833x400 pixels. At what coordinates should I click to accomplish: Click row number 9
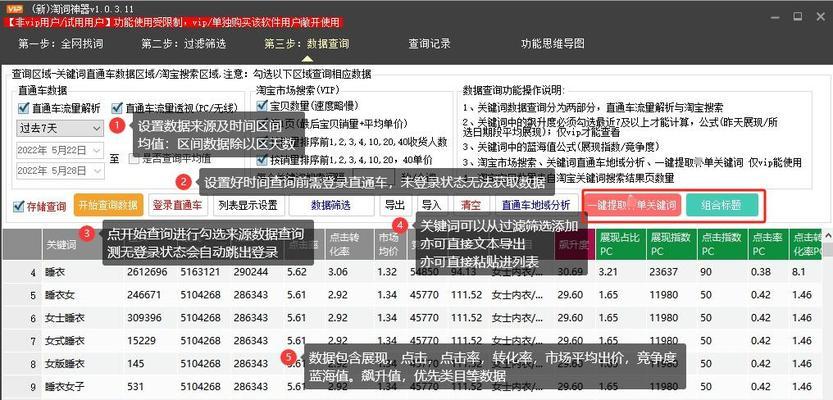click(x=33, y=387)
